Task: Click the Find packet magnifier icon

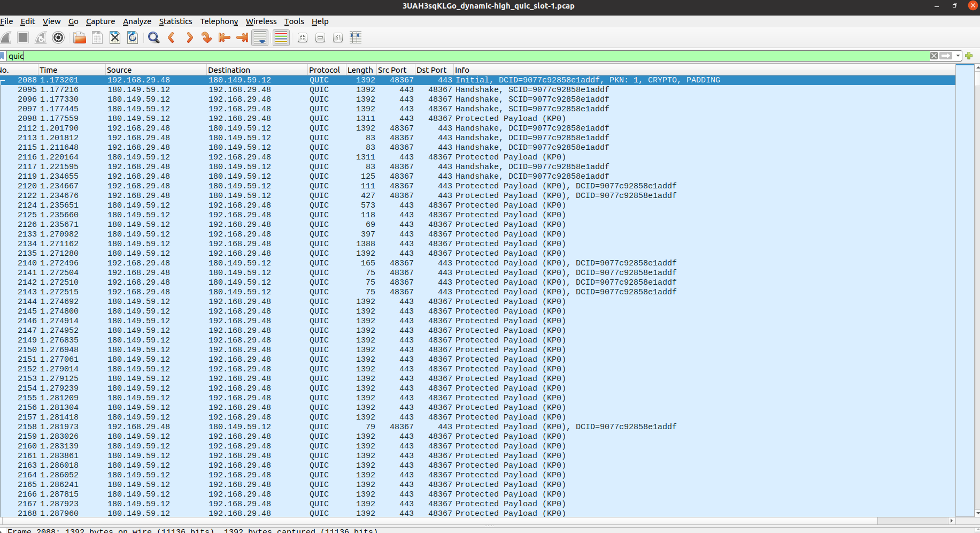Action: pos(153,37)
